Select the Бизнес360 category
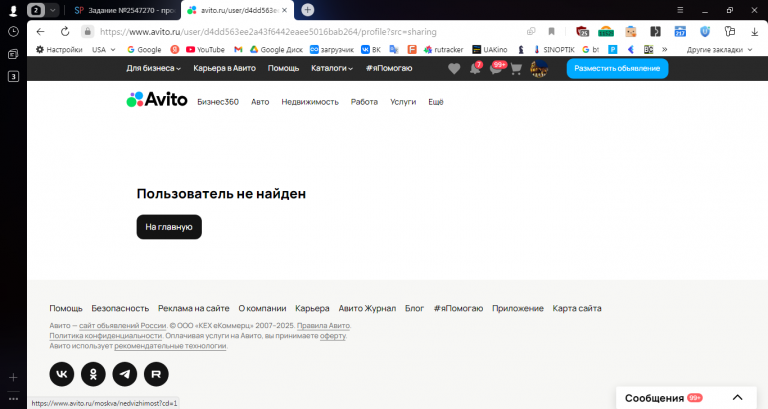This screenshot has height=409, width=768. [218, 102]
